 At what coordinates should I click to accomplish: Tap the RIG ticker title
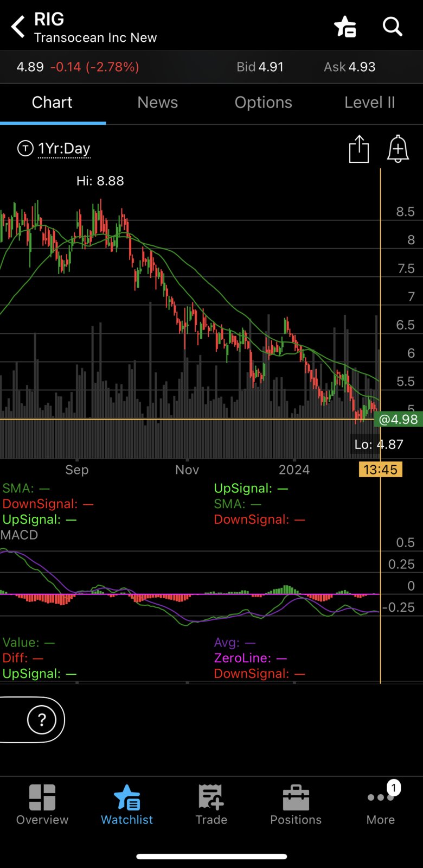coord(49,19)
